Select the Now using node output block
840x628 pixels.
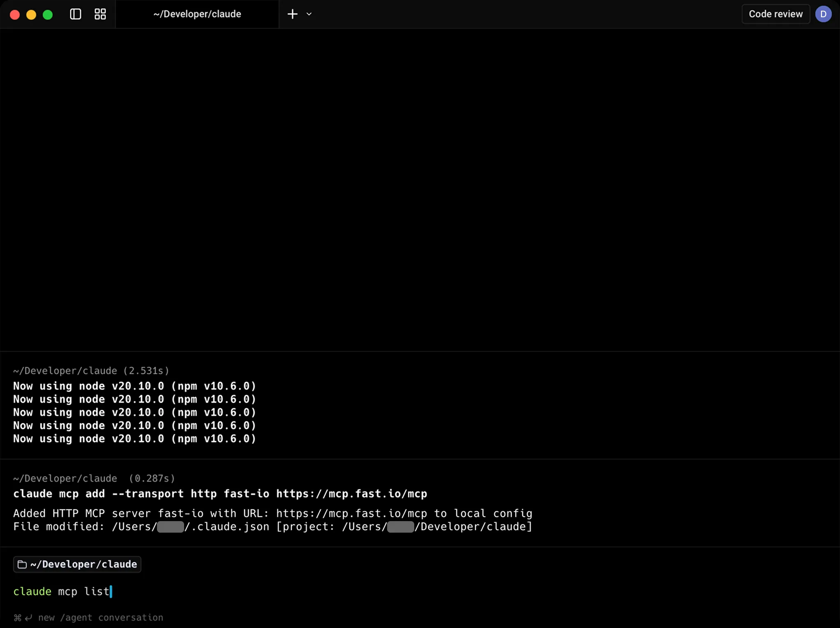pyautogui.click(x=134, y=412)
